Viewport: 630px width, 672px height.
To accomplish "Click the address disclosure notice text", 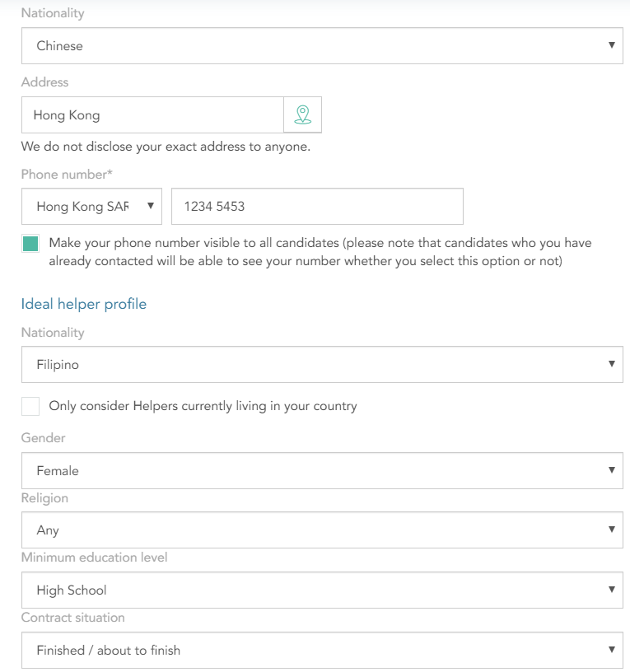I will 166,147.
